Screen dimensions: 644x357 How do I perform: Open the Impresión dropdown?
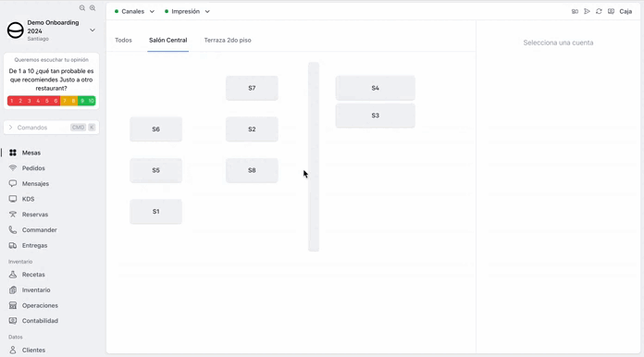(187, 11)
